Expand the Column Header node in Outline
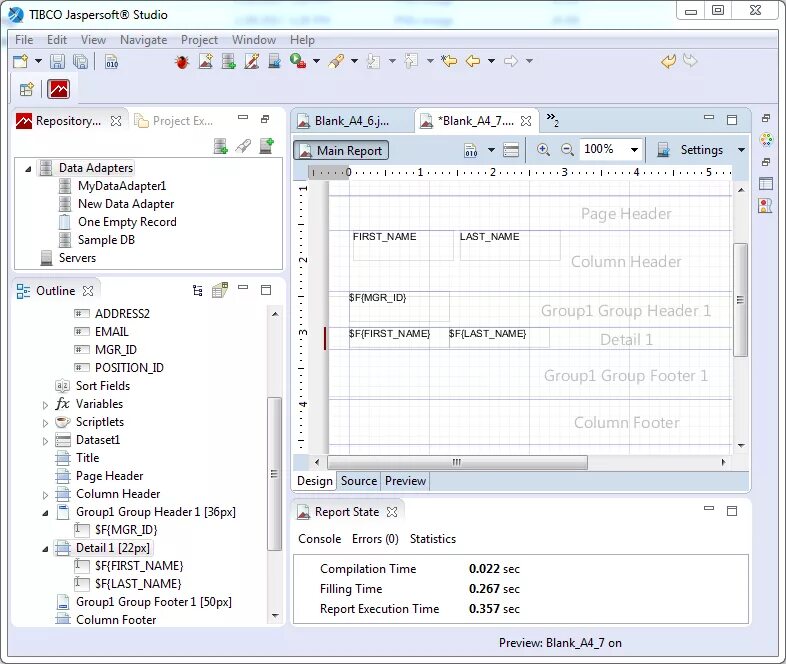The width and height of the screenshot is (786, 664). tap(45, 495)
